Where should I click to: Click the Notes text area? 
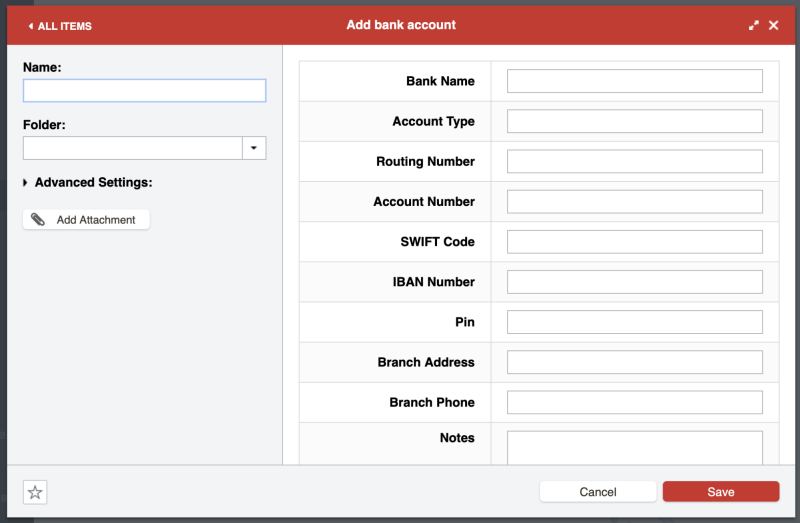click(634, 447)
